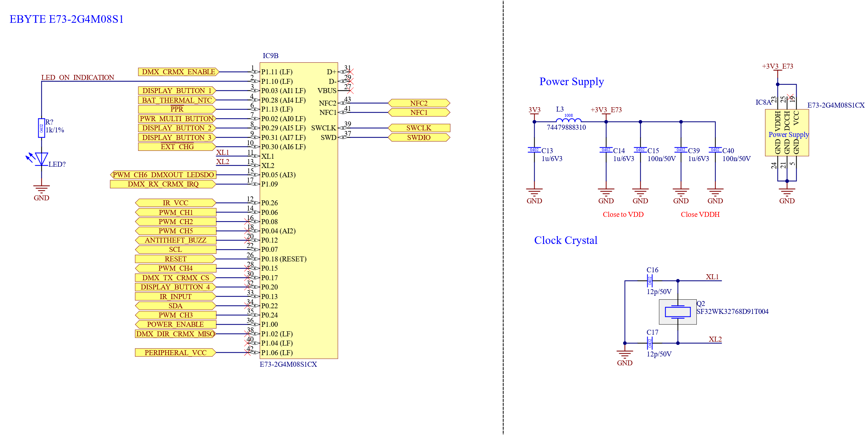Click the 'Close to VDD' note

[623, 215]
